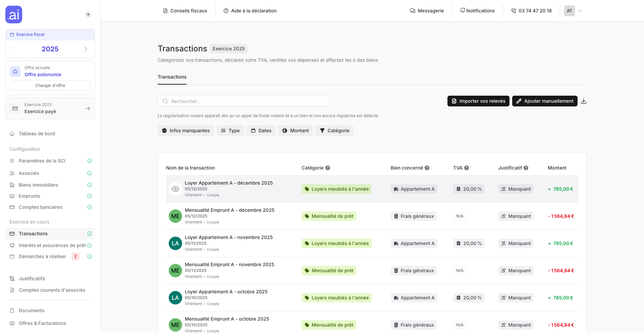Open Messagerie from the top bar
644x333 pixels.
click(x=427, y=11)
